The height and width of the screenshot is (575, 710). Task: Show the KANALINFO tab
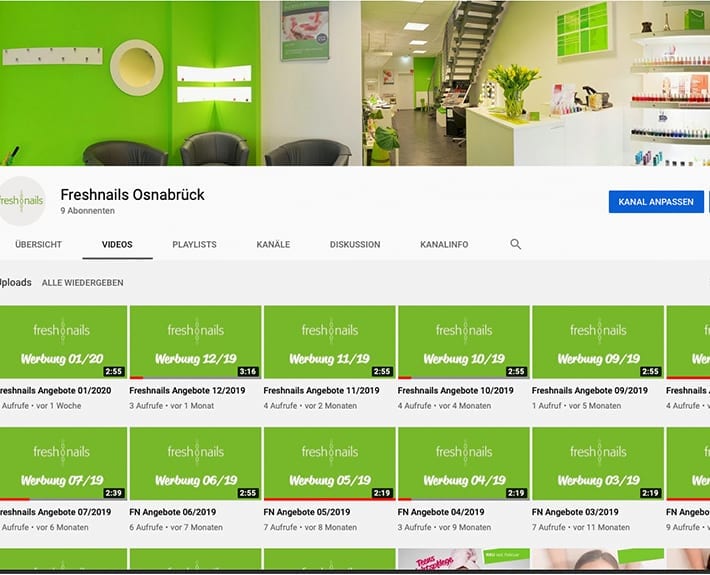coord(444,244)
